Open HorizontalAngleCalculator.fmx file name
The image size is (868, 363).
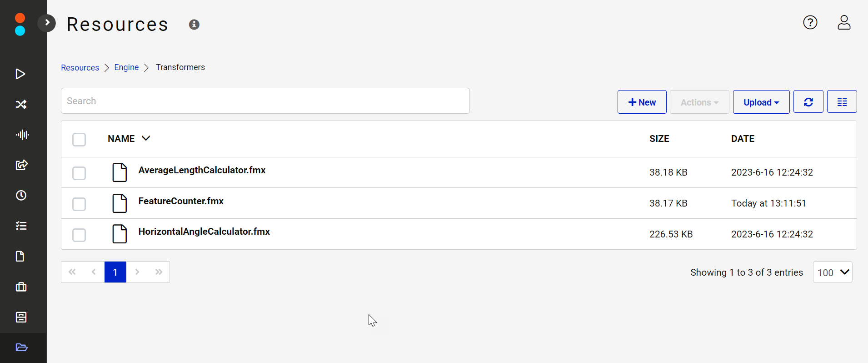coord(204,232)
